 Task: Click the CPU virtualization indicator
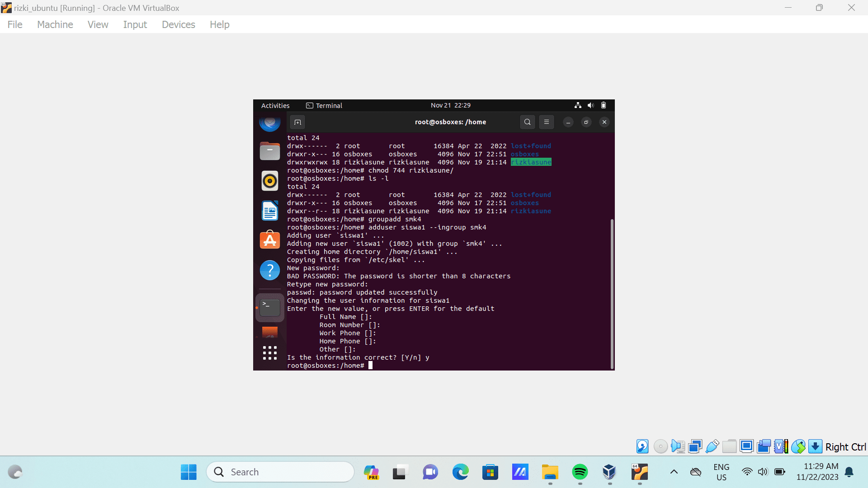[x=781, y=446]
